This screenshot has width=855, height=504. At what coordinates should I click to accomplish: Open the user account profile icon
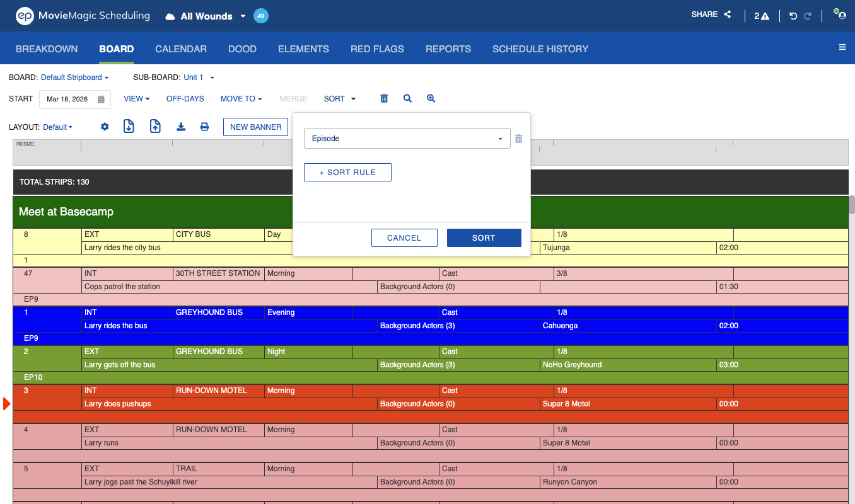click(841, 16)
